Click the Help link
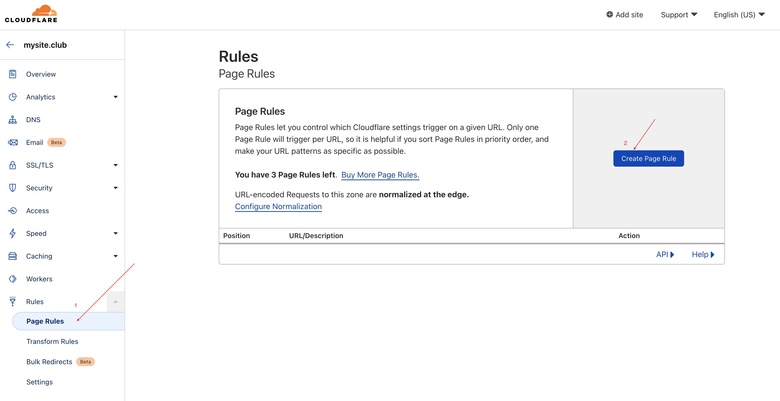 click(x=703, y=254)
